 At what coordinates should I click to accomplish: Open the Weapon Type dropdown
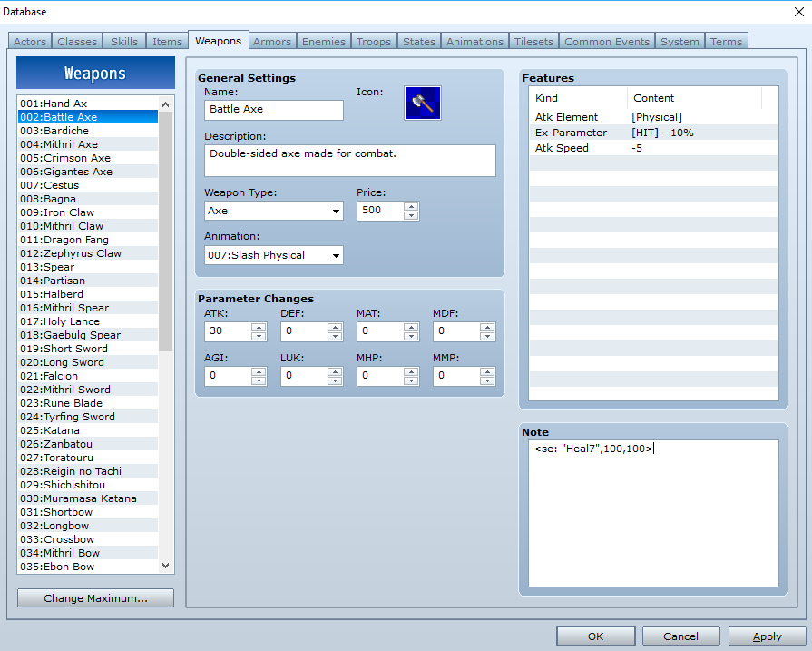click(273, 211)
